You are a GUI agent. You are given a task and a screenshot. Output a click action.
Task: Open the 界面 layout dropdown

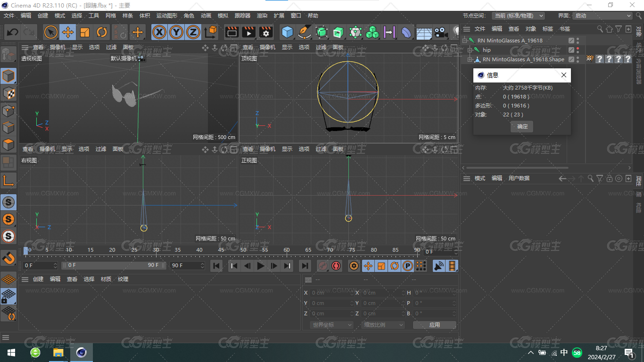[603, 16]
